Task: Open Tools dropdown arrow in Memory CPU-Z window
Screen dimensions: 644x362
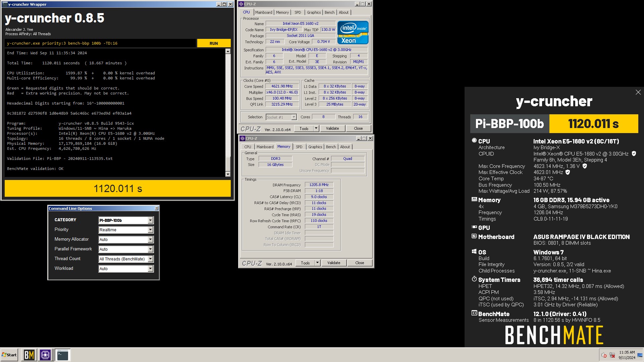Action: [317, 263]
